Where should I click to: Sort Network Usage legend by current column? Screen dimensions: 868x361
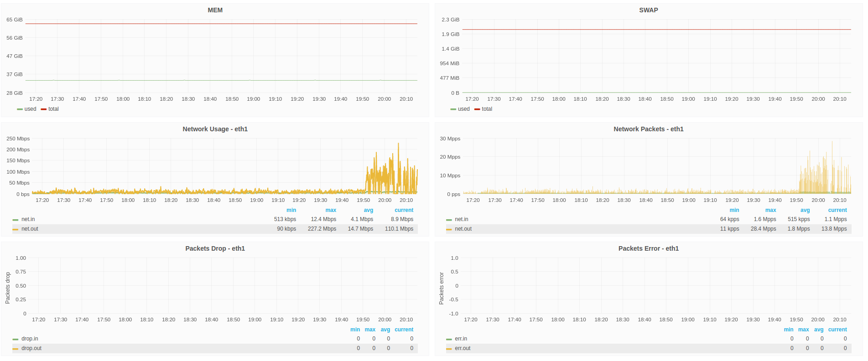404,210
